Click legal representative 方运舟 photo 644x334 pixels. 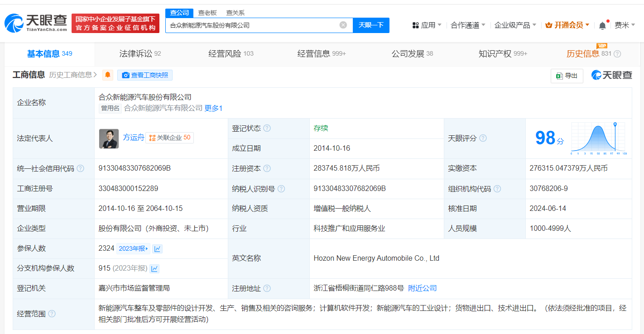pos(109,138)
